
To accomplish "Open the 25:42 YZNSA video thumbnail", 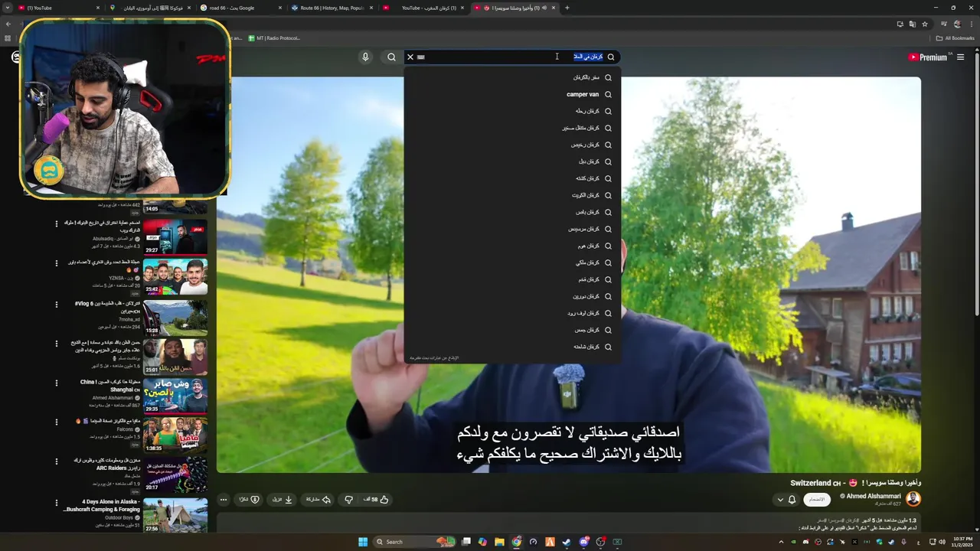I will (x=175, y=277).
